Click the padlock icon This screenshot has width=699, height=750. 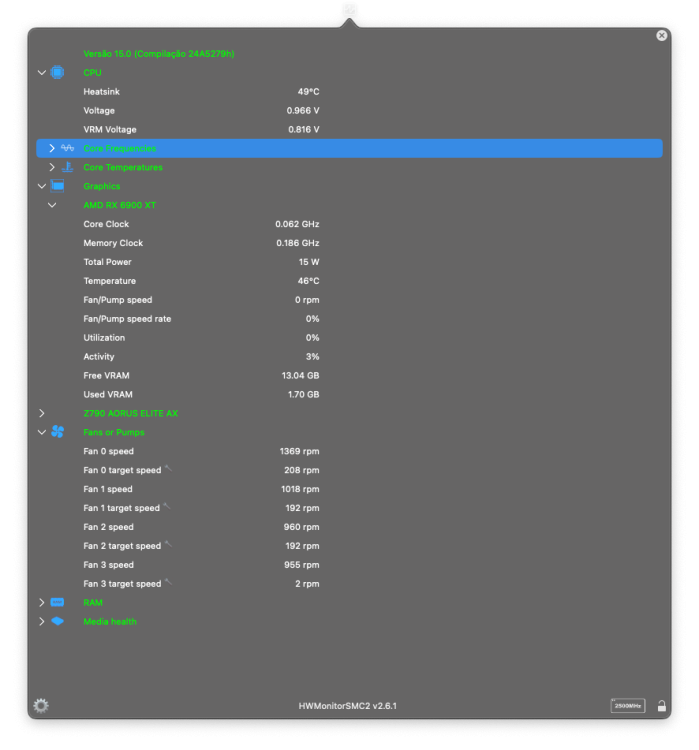coord(662,706)
